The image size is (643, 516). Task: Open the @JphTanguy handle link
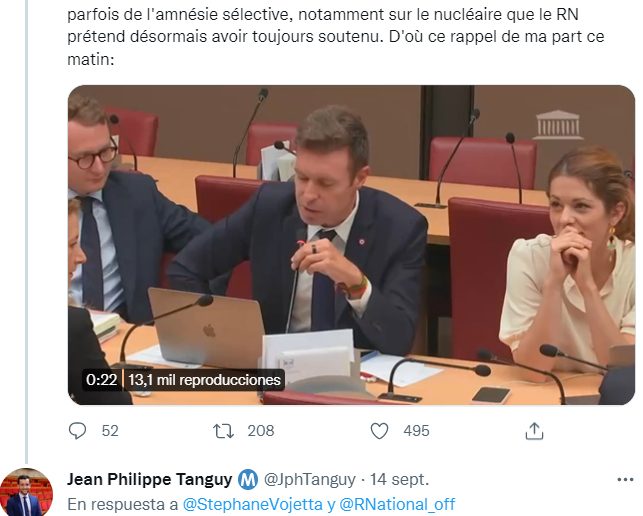pyautogui.click(x=310, y=479)
